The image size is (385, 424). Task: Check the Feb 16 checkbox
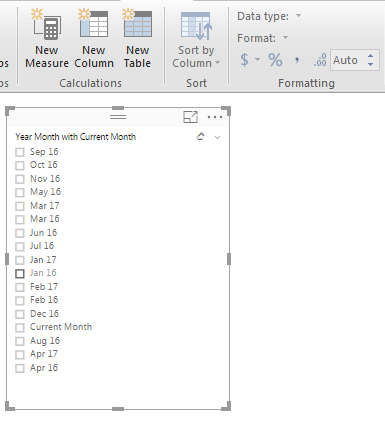(x=20, y=300)
